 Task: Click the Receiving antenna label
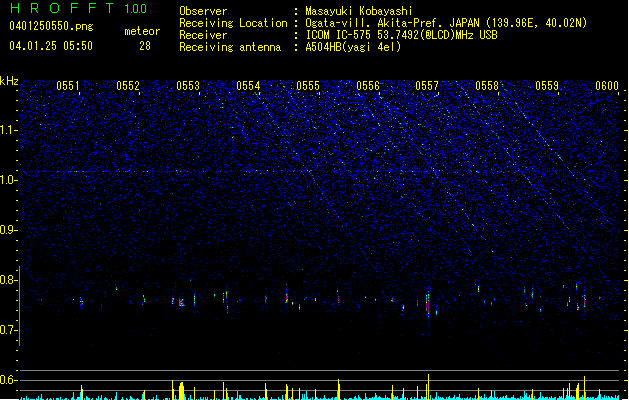point(230,47)
